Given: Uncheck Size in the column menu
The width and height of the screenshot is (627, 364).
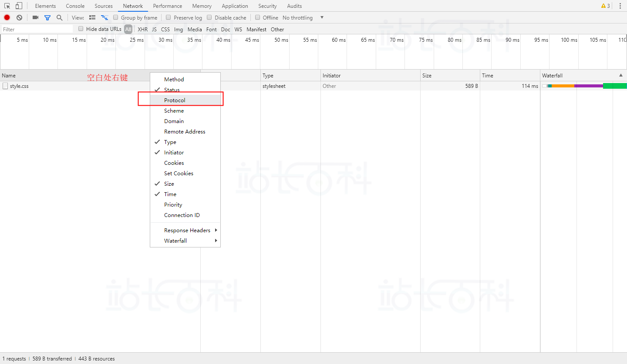Looking at the screenshot, I should (185, 184).
